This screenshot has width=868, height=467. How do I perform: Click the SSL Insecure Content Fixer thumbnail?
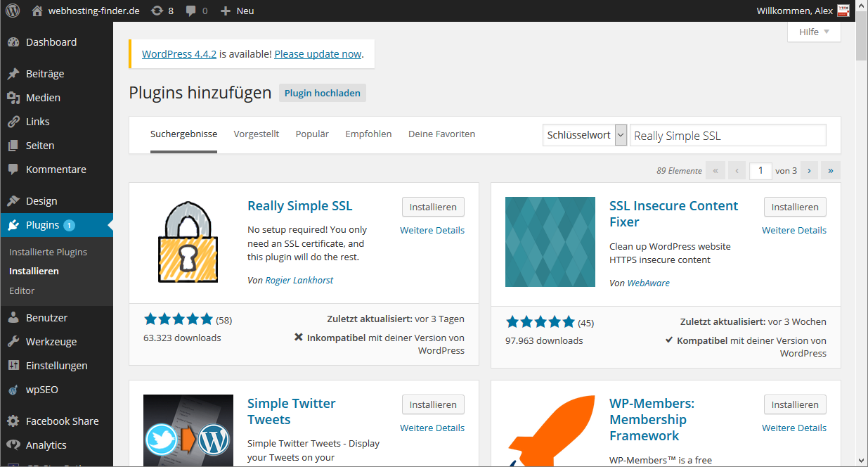point(550,242)
